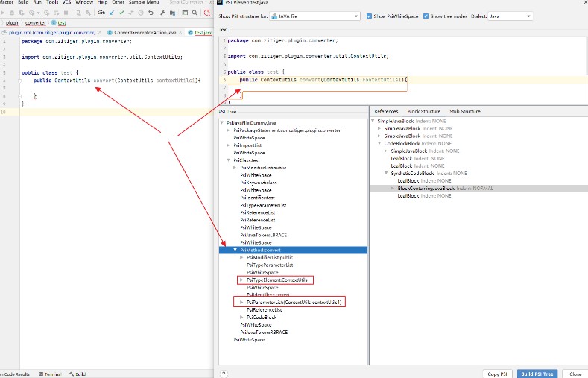Expand the PsiCodeBlock node
Screen dimensions: 588x378
pos(241,318)
